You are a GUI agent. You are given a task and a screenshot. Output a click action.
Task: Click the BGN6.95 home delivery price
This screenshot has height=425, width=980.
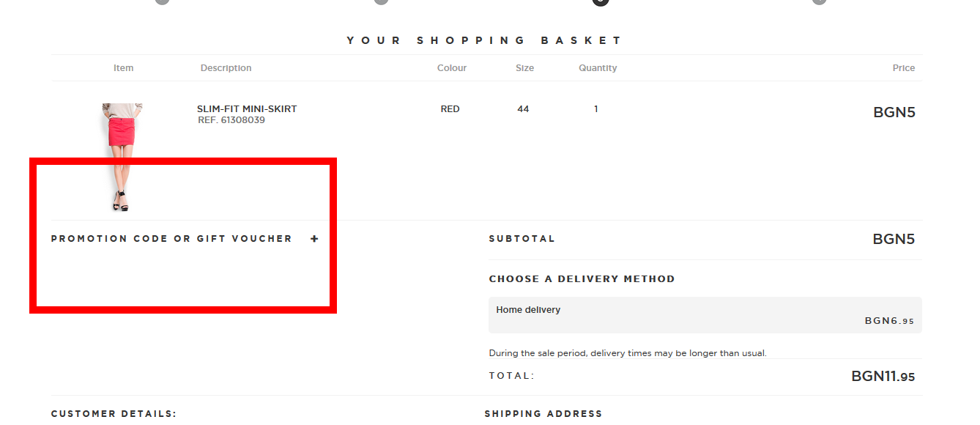pyautogui.click(x=889, y=321)
